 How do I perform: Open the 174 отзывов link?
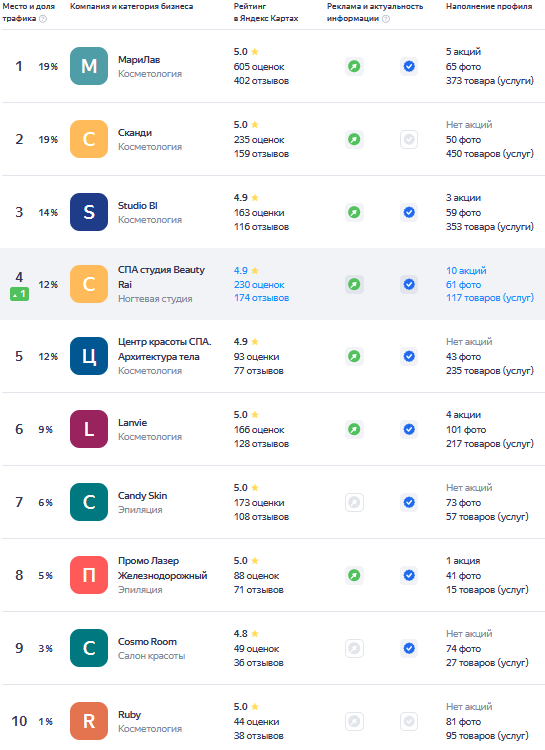click(261, 298)
